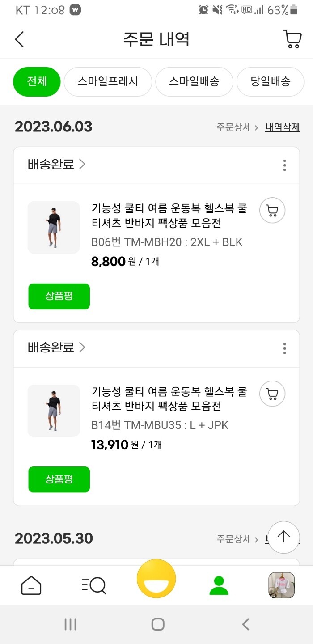313x644 pixels.
Task: Open 주문상세 for 2023.06.03 order
Action: 237,127
